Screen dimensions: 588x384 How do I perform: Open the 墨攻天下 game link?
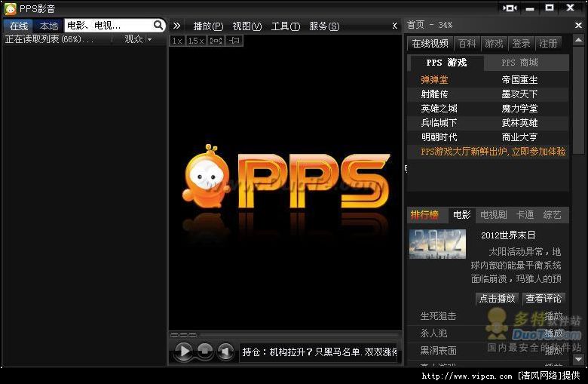tap(519, 94)
